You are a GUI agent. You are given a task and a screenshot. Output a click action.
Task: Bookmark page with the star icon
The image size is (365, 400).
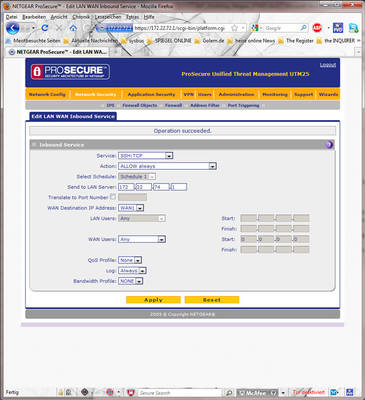(x=234, y=28)
